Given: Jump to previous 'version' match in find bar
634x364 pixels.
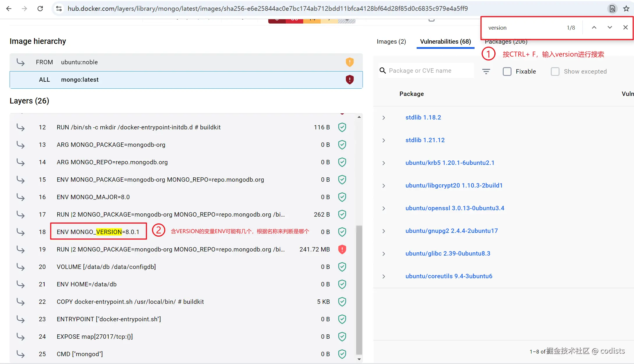Looking at the screenshot, I should (x=594, y=27).
